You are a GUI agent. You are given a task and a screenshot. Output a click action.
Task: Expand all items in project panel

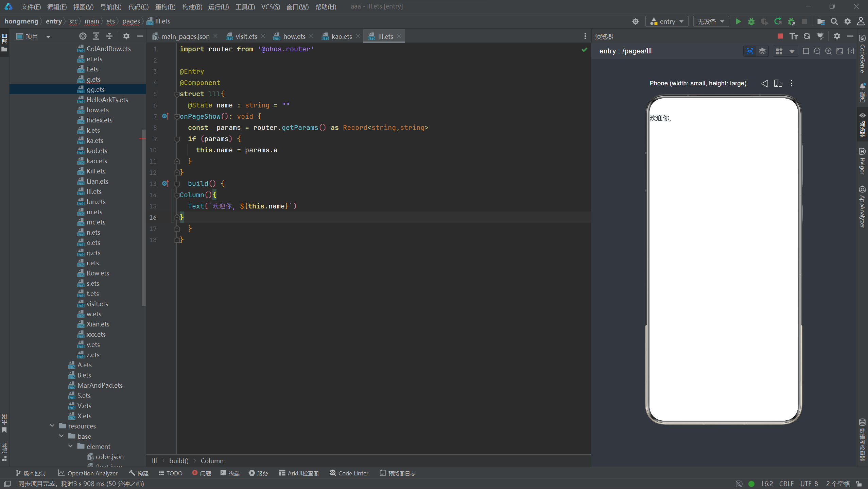pos(96,36)
